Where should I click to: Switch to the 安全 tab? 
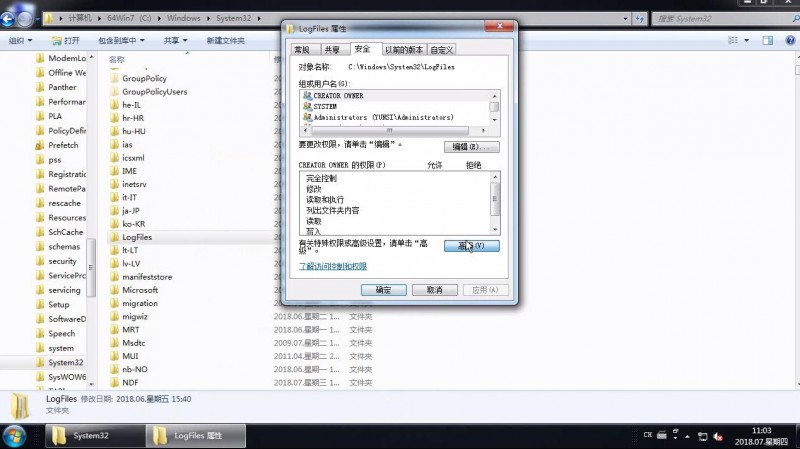363,48
